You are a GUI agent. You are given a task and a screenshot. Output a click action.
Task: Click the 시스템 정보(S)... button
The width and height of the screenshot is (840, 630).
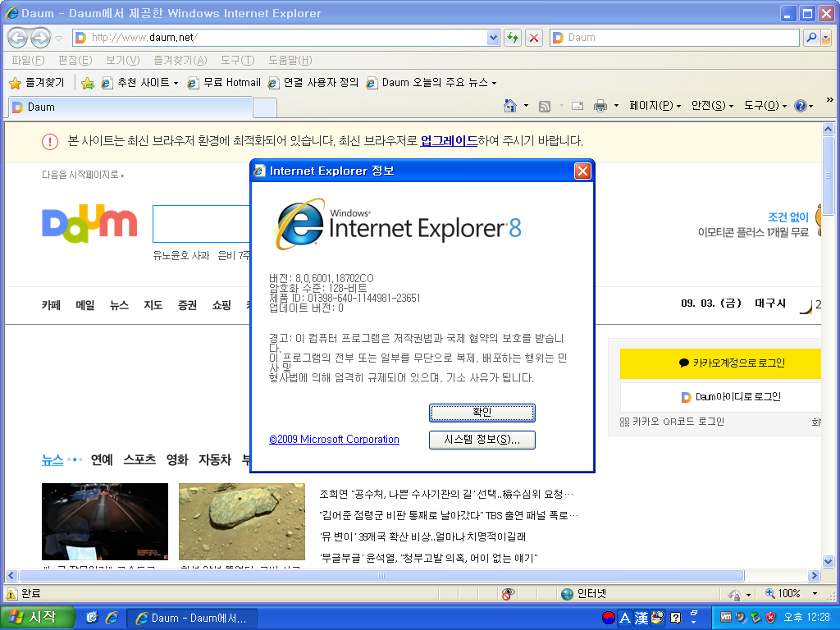tap(482, 440)
